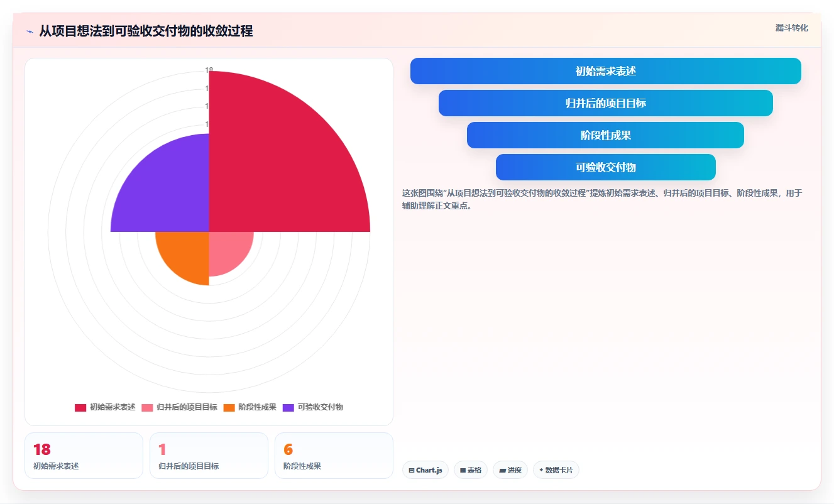
Task: Toggle the 归并后的项目目标 legend item
Action: click(x=179, y=407)
